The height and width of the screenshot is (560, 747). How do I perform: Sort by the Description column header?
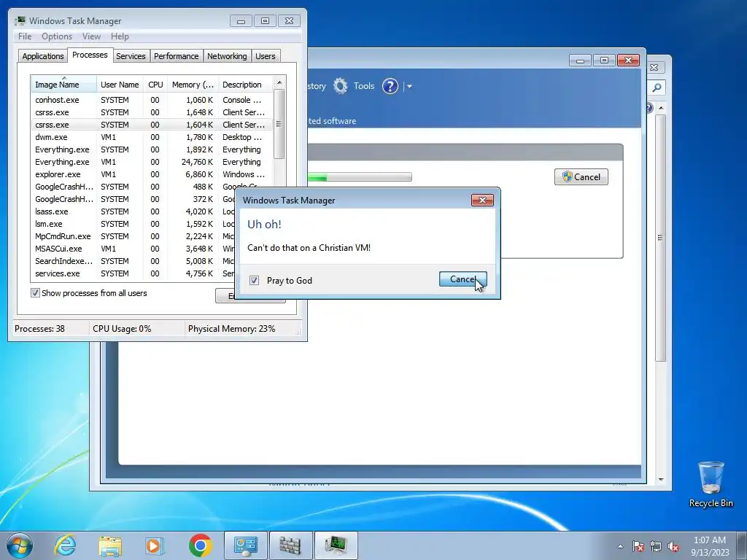245,85
